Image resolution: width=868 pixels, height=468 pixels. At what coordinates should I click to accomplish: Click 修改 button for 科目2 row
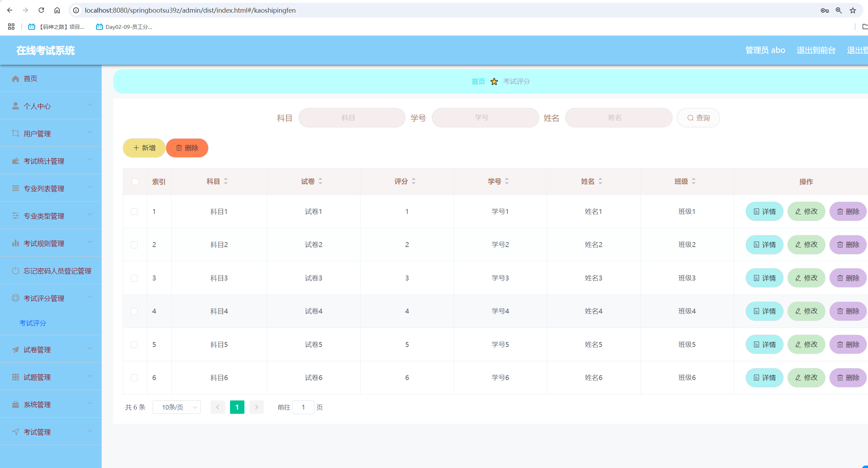pos(806,245)
